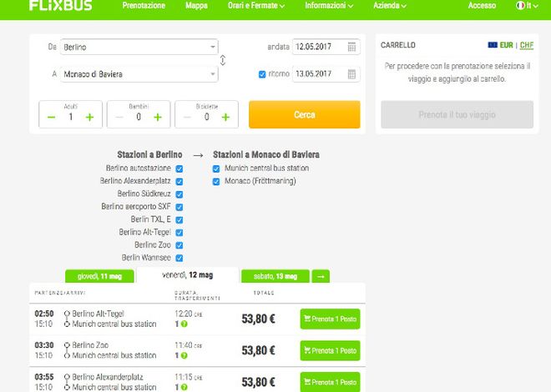Increase the number of Adulti
The width and height of the screenshot is (551, 392).
pyautogui.click(x=89, y=117)
